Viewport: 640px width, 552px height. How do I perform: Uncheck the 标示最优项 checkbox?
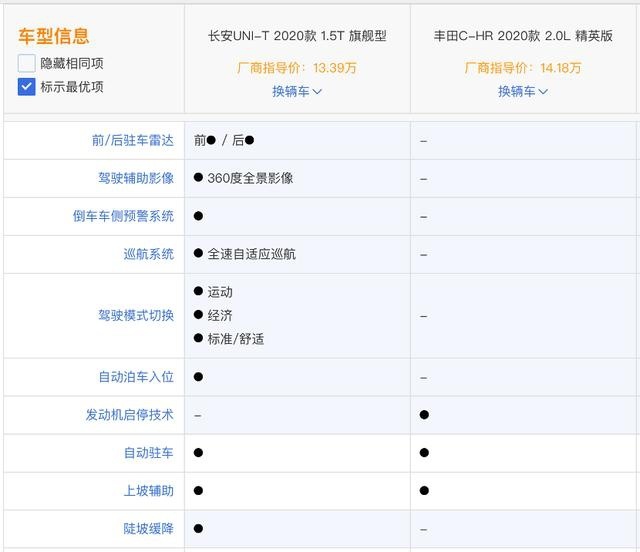click(27, 87)
